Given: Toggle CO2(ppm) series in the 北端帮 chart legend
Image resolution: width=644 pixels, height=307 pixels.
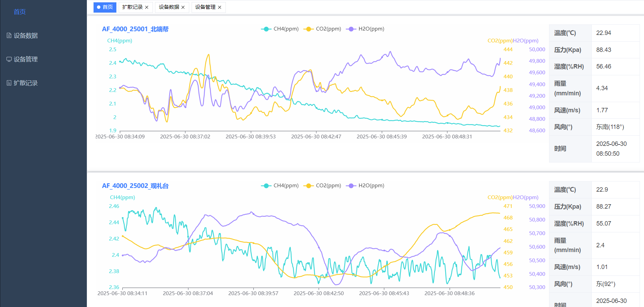Looking at the screenshot, I should tap(322, 29).
